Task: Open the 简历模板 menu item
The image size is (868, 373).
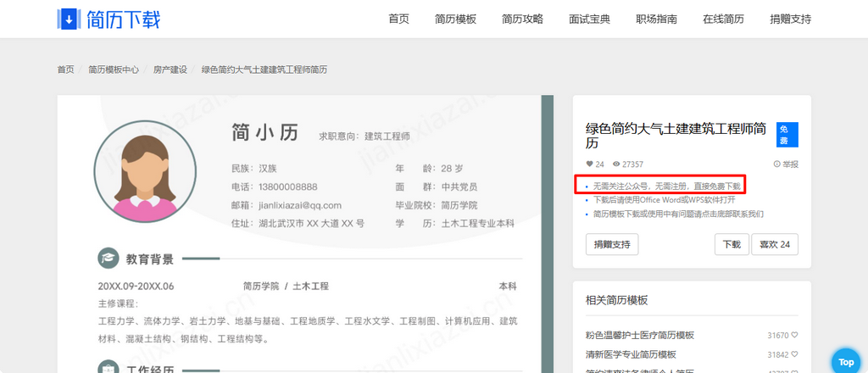Action: 455,19
